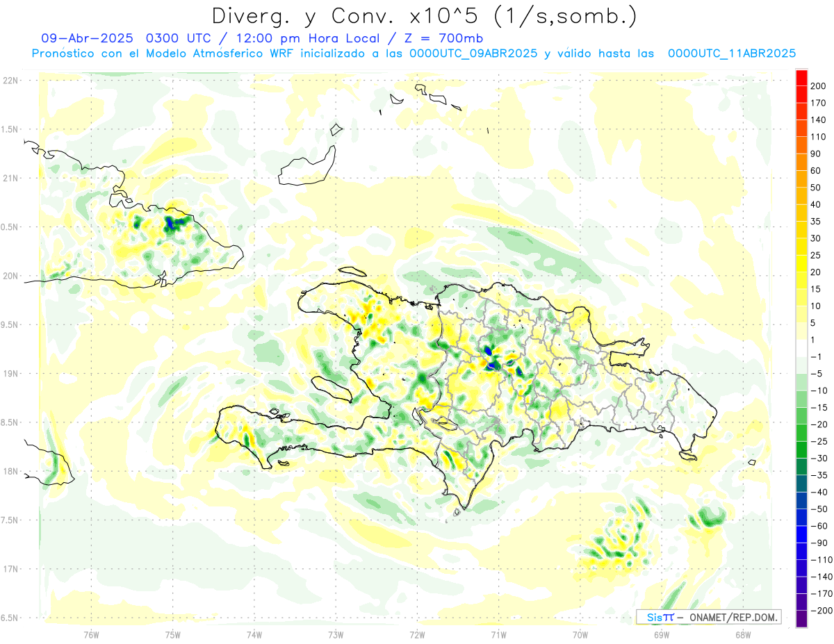The image size is (834, 644).
Task: Click the positive '110' colorbar label
Action: [819, 137]
